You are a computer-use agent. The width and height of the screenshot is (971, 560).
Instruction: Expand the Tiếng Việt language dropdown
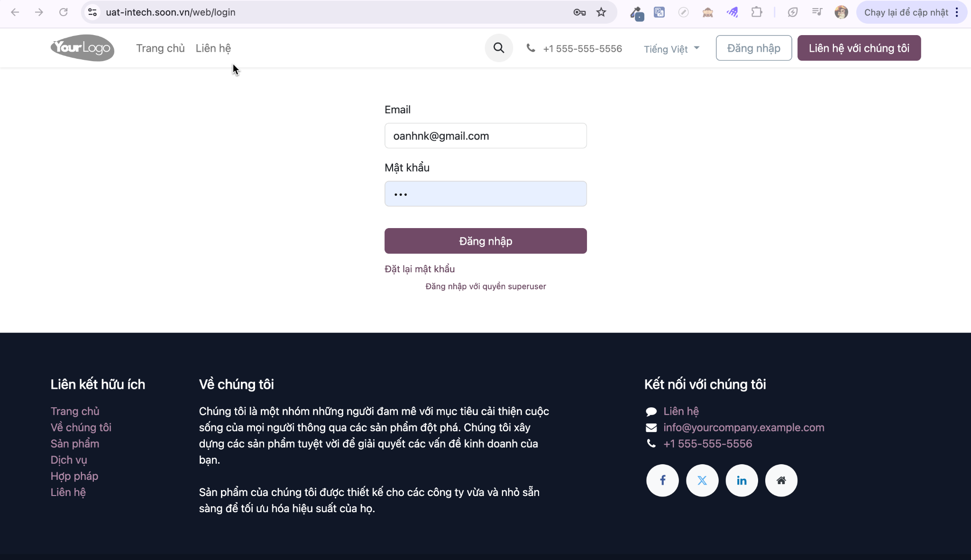pos(671,49)
